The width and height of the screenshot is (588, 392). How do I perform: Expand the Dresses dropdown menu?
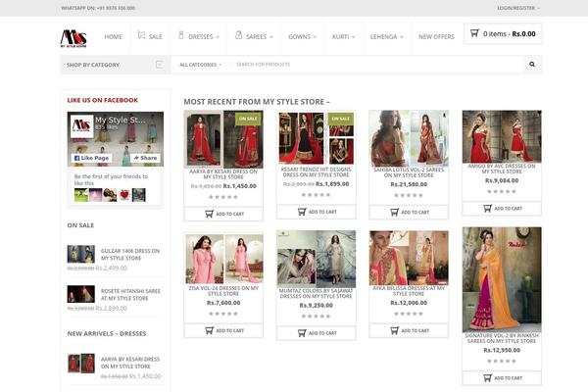218,37
